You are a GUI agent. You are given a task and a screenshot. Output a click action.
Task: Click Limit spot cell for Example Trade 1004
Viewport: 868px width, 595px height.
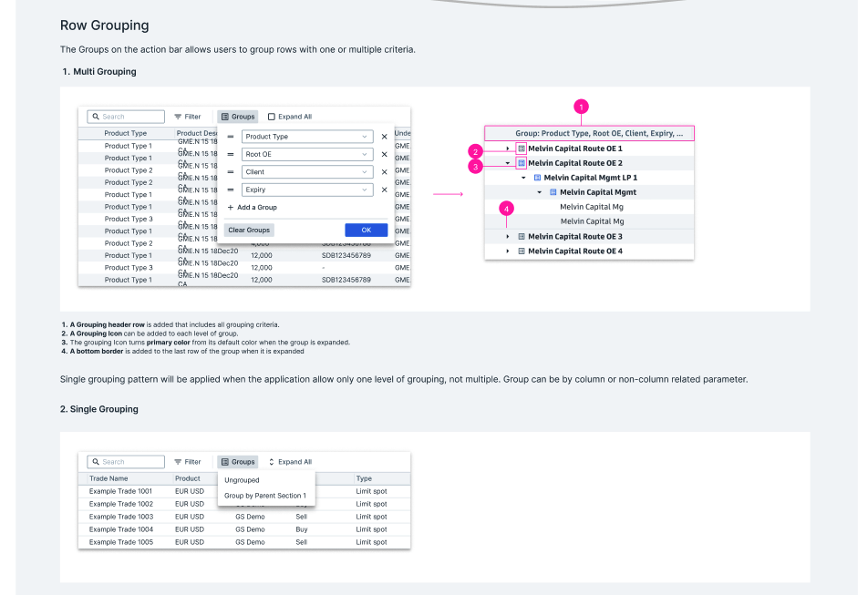click(371, 529)
